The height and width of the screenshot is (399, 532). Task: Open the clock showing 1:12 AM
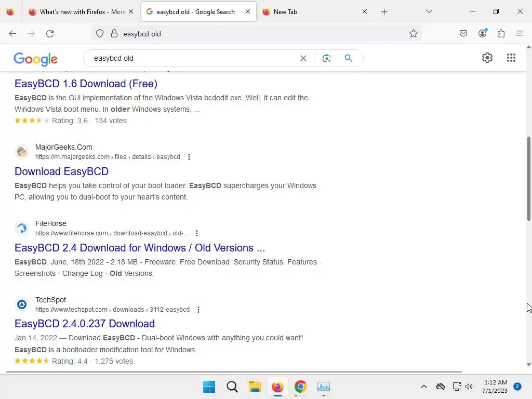(495, 387)
